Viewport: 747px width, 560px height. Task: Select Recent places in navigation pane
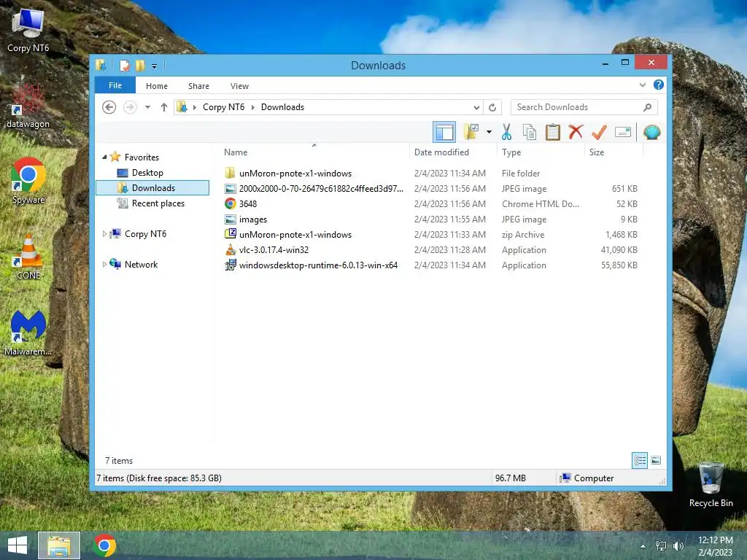pyautogui.click(x=158, y=203)
